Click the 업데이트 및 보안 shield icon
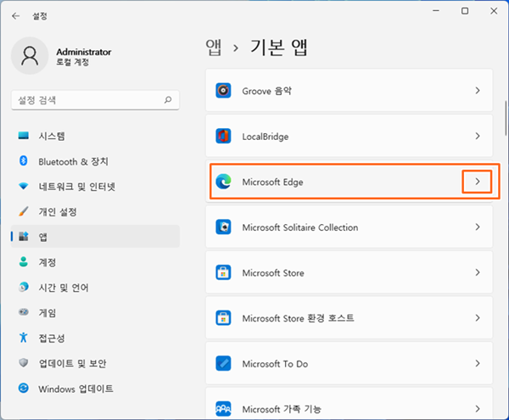 (24, 362)
